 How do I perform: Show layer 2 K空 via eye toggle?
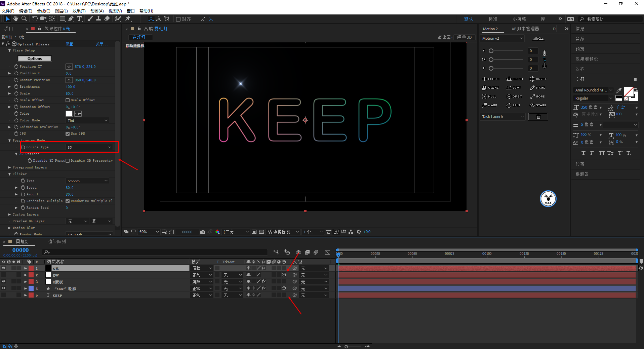coord(4,275)
